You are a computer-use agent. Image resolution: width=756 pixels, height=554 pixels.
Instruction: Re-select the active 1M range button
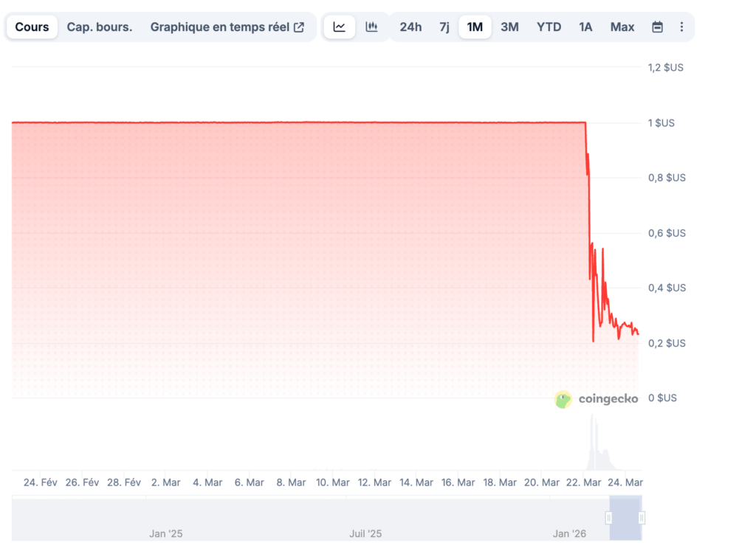pos(475,27)
